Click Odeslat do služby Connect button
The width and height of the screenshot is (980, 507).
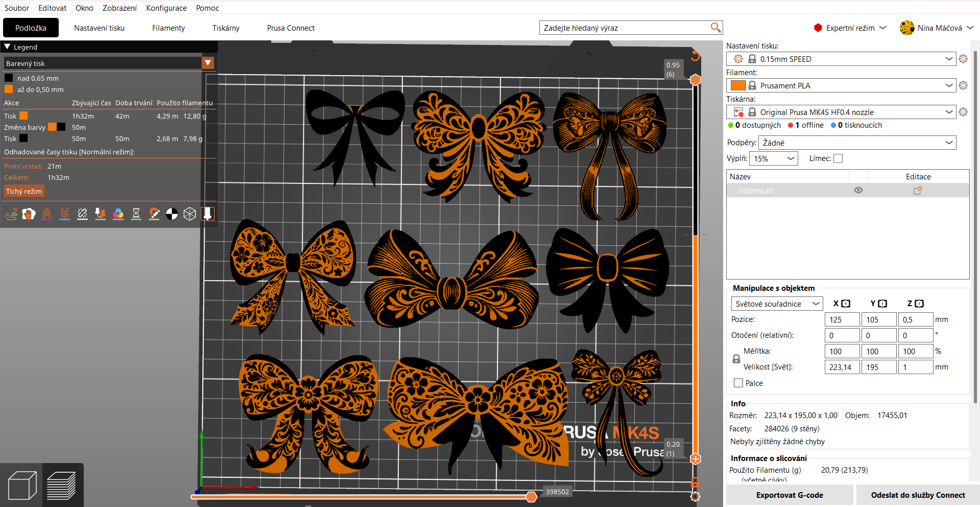tap(918, 495)
